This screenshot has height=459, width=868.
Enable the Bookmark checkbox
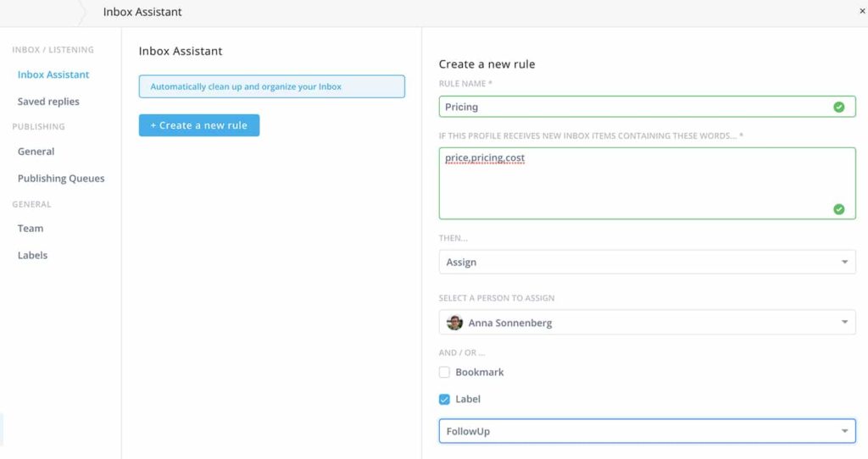444,373
